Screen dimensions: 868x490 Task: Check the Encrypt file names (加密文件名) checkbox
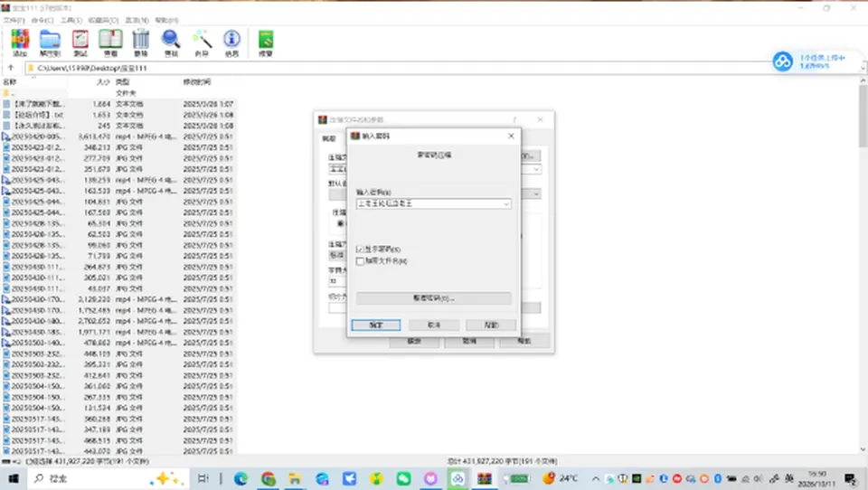tap(360, 260)
